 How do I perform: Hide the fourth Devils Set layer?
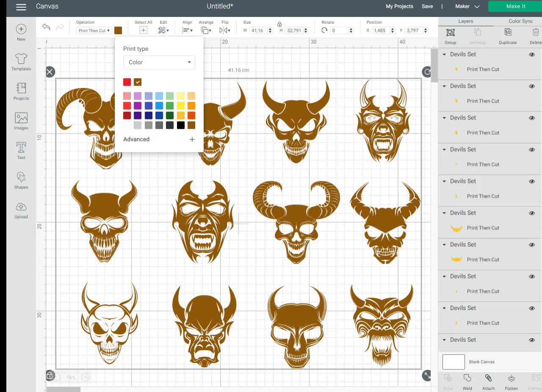pyautogui.click(x=532, y=150)
